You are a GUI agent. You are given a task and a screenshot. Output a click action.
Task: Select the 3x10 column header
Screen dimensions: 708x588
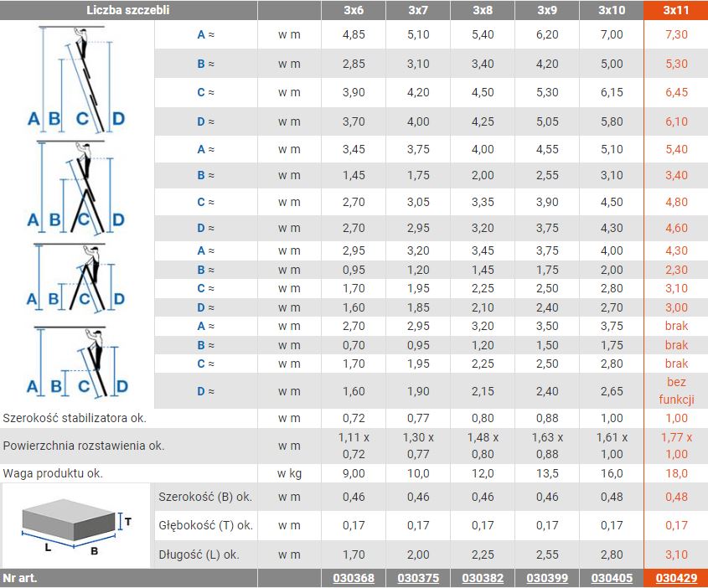click(611, 10)
